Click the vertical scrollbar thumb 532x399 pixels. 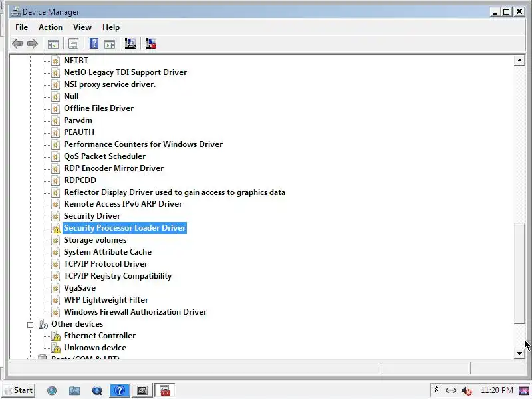point(519,274)
